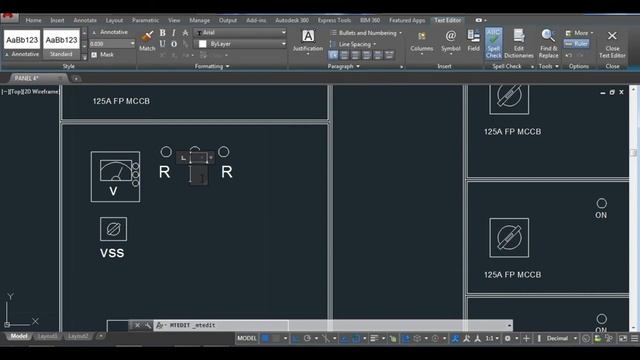Apply Overline formatting

174,44
